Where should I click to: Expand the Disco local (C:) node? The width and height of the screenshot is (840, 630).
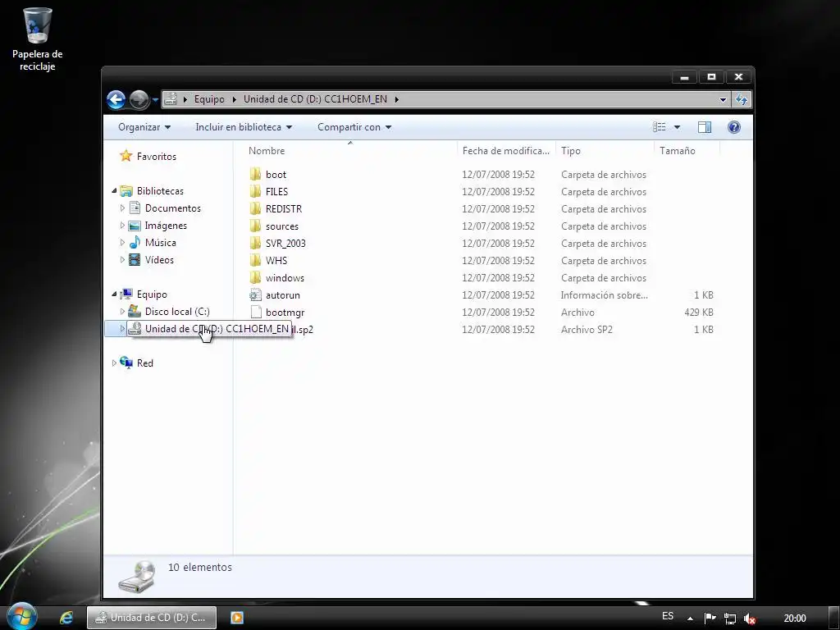point(122,311)
